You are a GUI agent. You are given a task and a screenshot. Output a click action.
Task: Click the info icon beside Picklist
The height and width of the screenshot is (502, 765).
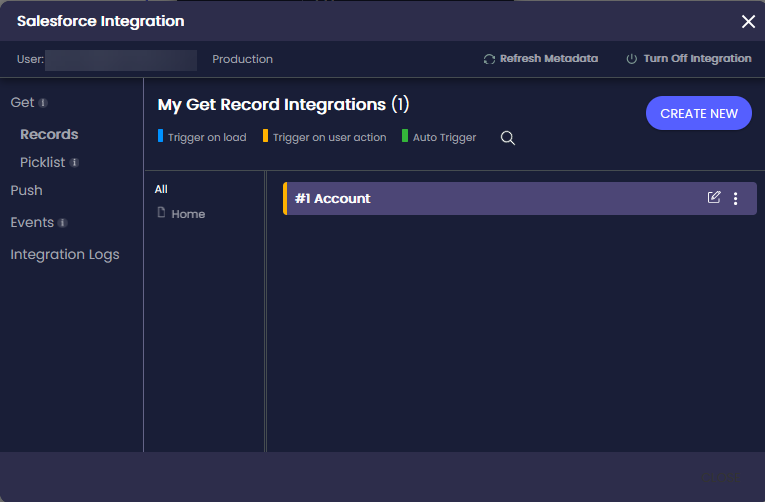(x=74, y=162)
